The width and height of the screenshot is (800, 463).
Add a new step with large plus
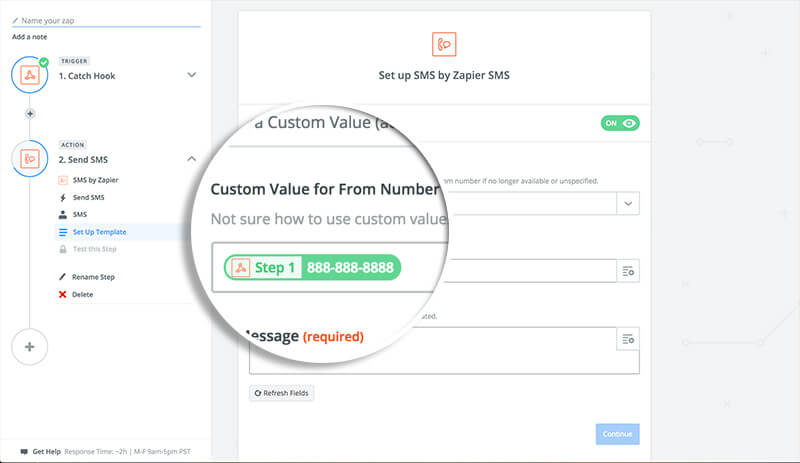pos(30,347)
